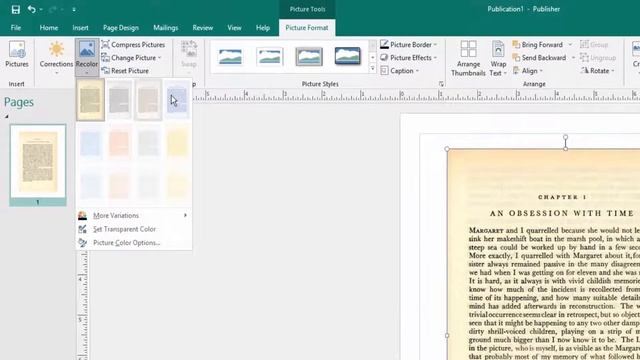Choose the gray swatch in second row

click(x=148, y=143)
